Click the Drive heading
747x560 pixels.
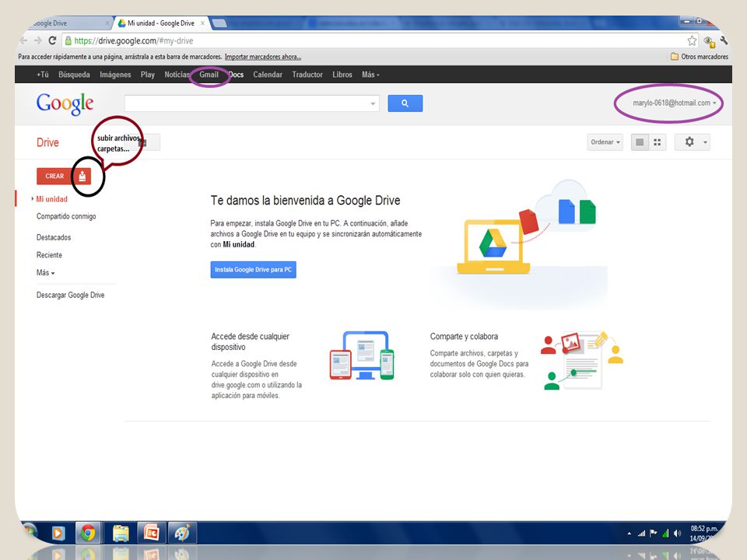(47, 142)
